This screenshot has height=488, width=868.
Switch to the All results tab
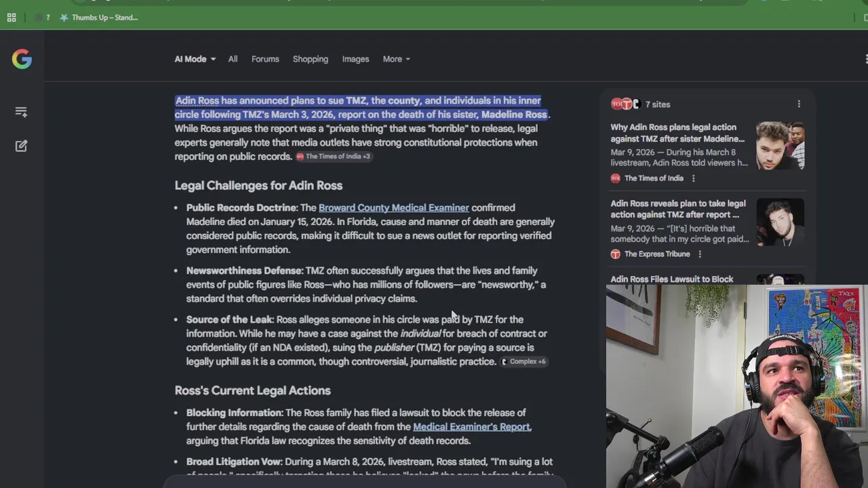(x=233, y=59)
